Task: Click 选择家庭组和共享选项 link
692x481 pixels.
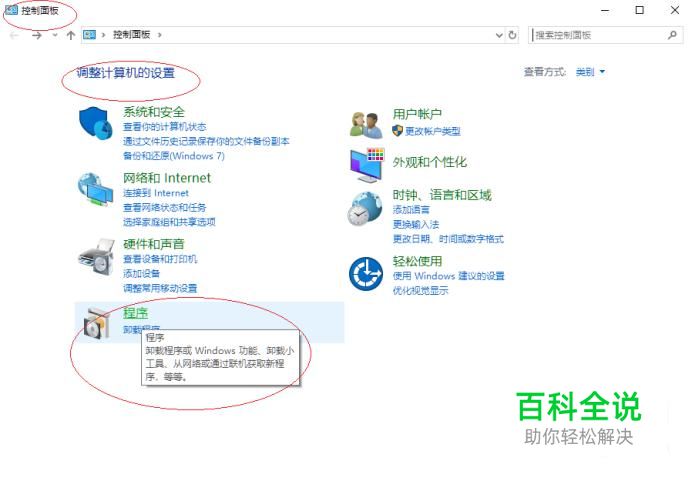Action: pos(169,222)
